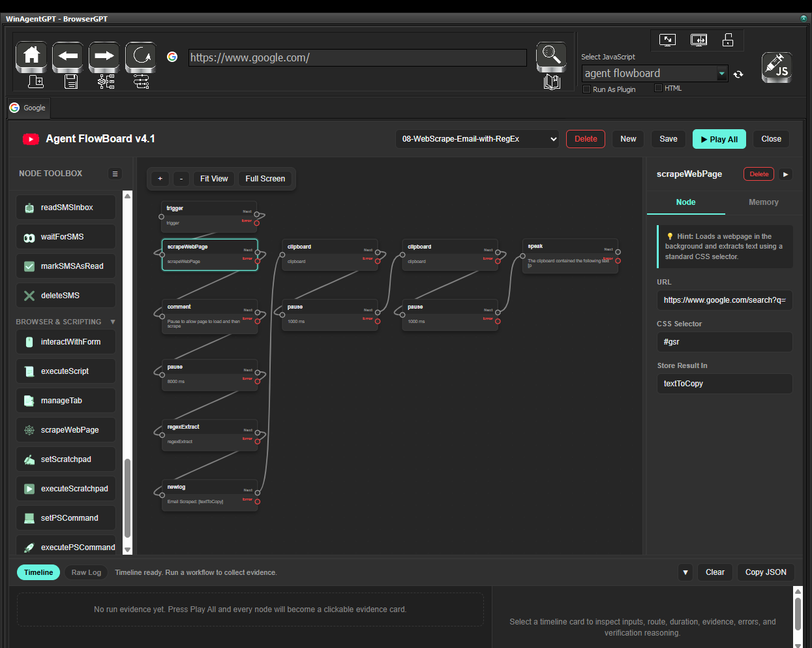Image resolution: width=812 pixels, height=648 pixels.
Task: Enable the Run As Plugin checkbox
Action: [x=586, y=89]
